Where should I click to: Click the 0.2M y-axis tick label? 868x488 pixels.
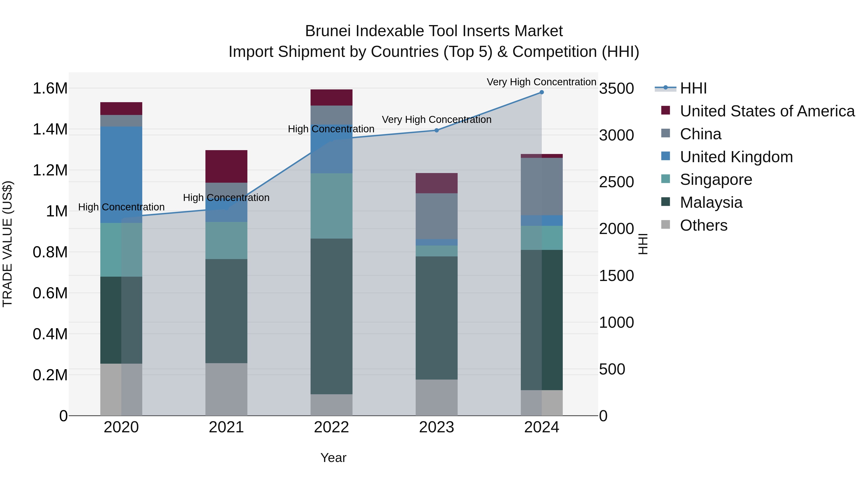(x=50, y=375)
